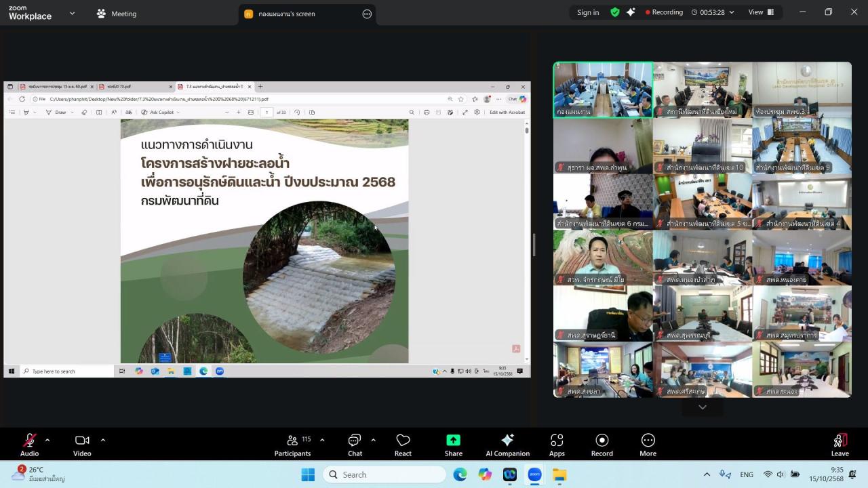
Task: Select the สพด.สงขลา video thumbnail
Action: (603, 369)
